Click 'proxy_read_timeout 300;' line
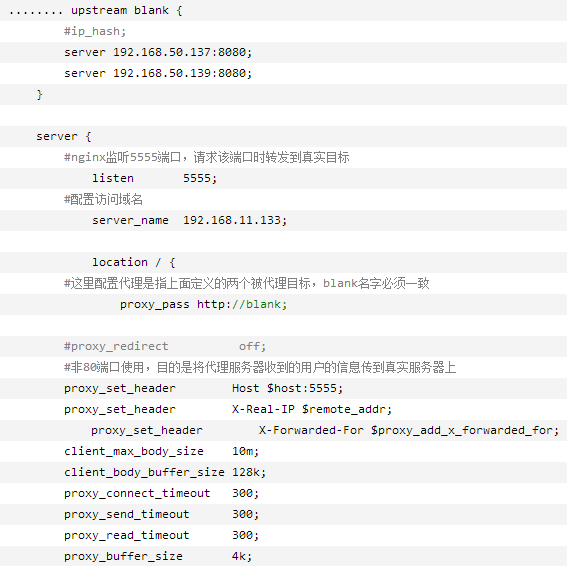Image resolution: width=567 pixels, height=566 pixels. click(162, 535)
